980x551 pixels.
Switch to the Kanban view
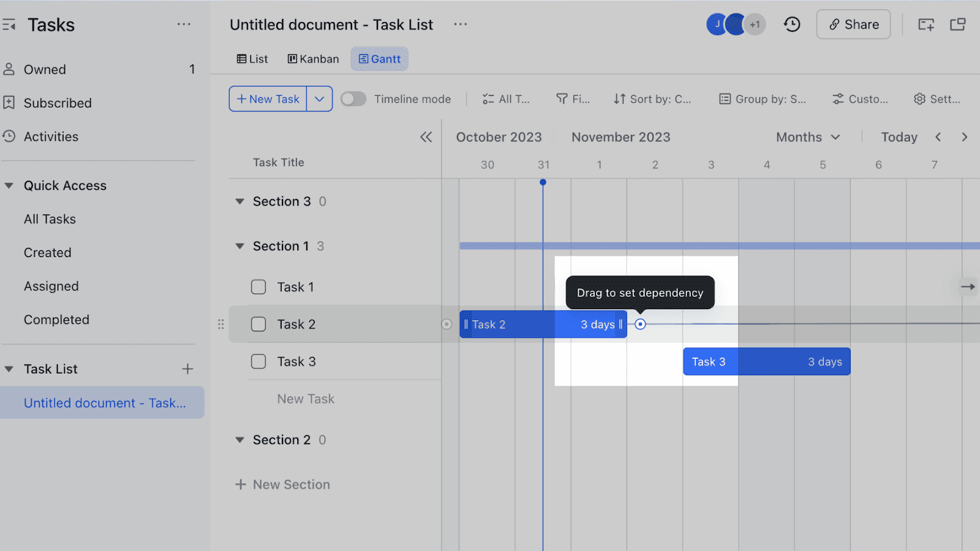312,58
